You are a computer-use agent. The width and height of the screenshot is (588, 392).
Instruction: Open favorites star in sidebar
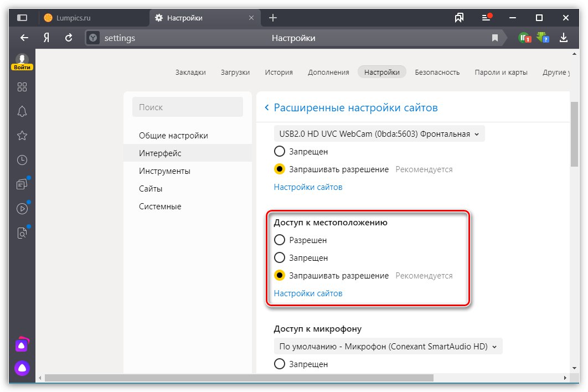(x=22, y=136)
